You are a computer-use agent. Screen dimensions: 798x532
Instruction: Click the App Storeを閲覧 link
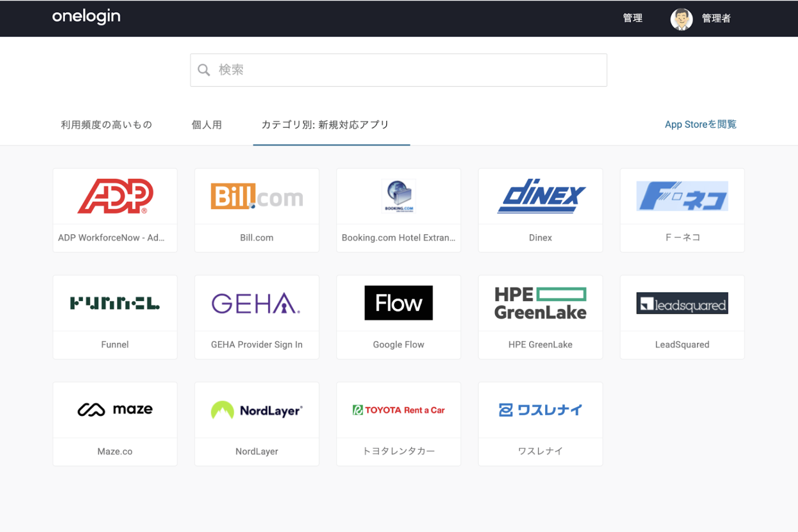(x=700, y=124)
